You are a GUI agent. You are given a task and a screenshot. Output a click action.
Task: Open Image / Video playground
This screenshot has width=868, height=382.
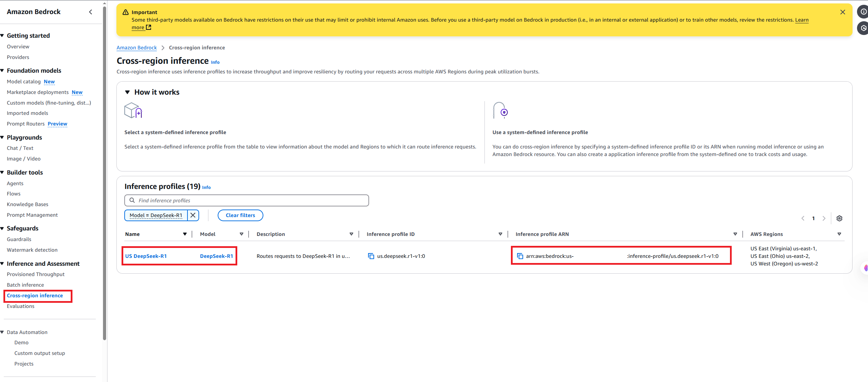coord(24,159)
